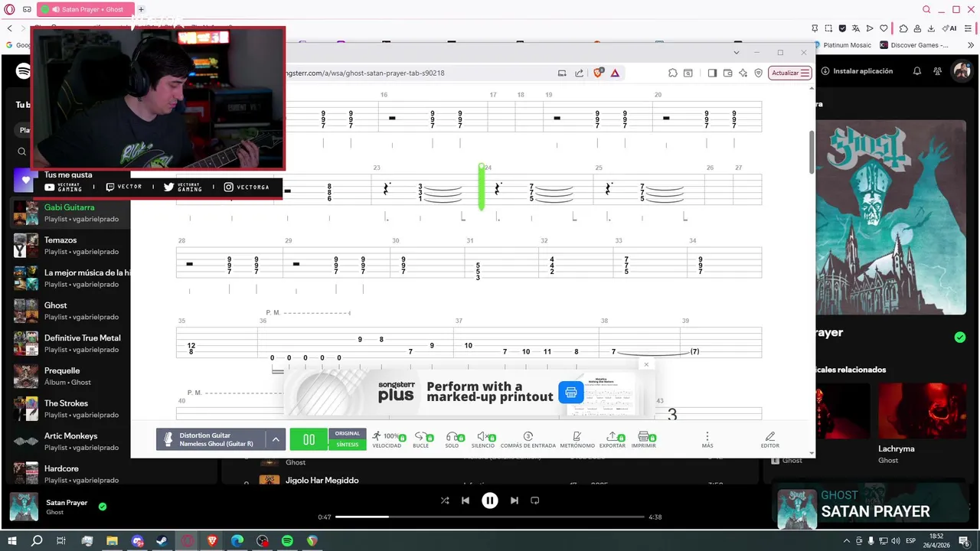Share the Songsterr page link
The width and height of the screenshot is (980, 551).
pos(579,73)
